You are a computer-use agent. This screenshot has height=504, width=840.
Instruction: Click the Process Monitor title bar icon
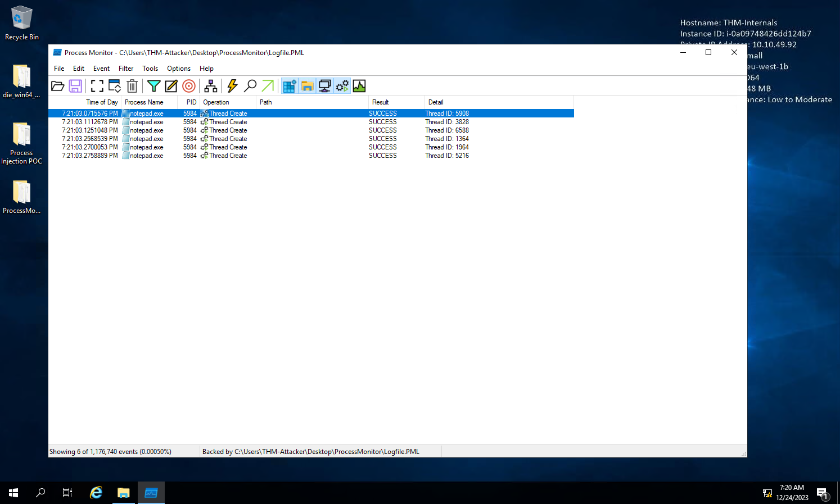[x=57, y=52]
